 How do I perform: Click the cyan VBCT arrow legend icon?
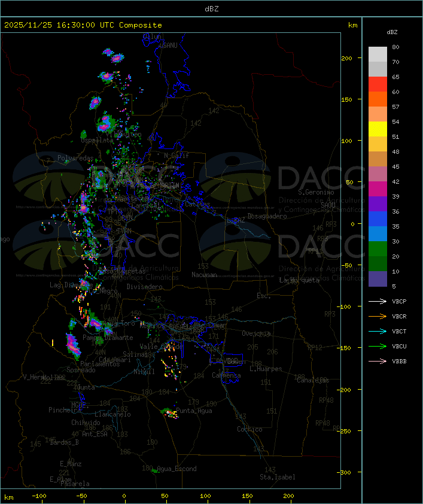[378, 331]
